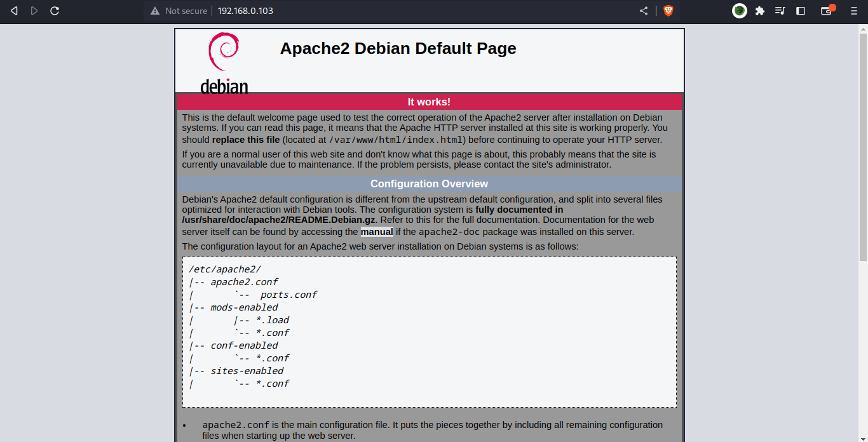868x442 pixels.
Task: Follow the 'manual' documentation link
Action: click(377, 232)
